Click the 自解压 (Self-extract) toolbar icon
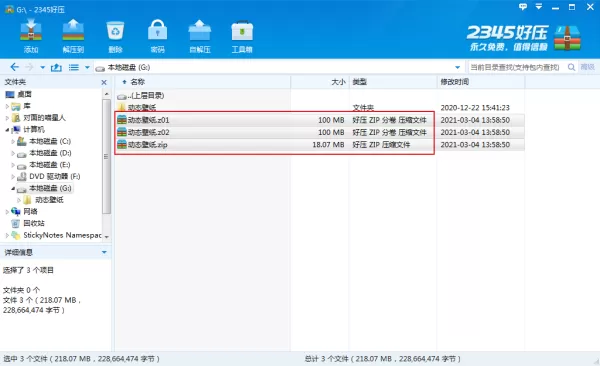Screen dimensions: 600x366 [x=199, y=31]
